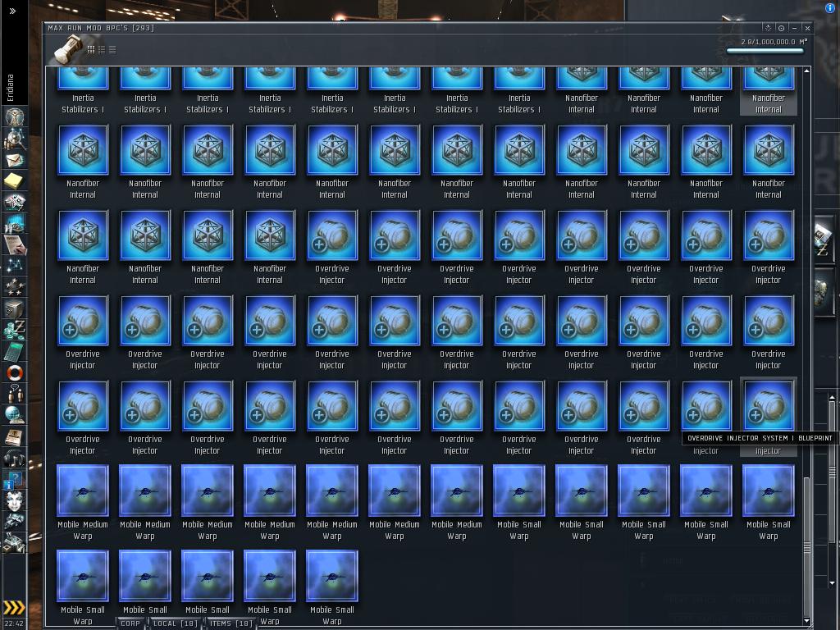Open People & Places magnifier icon

(x=15, y=138)
